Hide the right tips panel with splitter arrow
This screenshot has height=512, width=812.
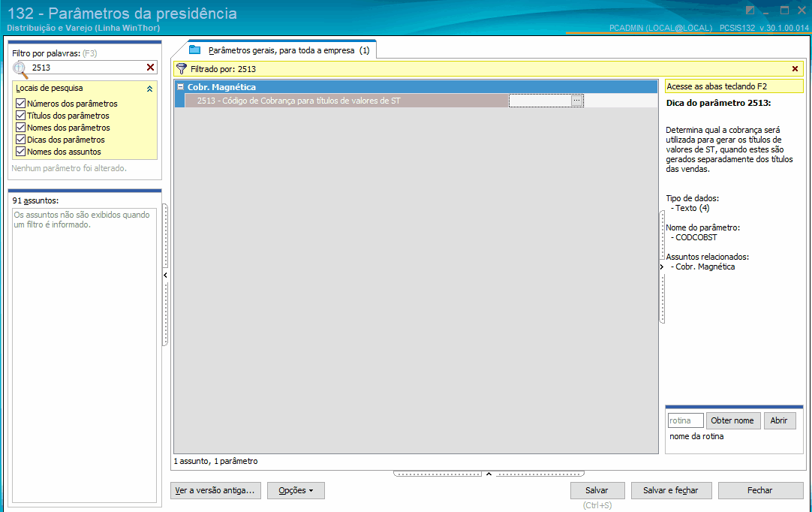coord(662,267)
